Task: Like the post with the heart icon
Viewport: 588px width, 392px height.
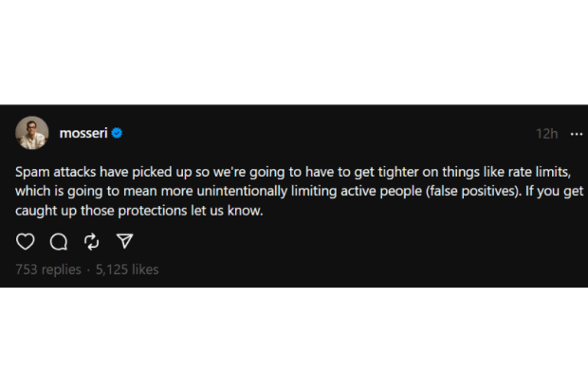Action: tap(26, 241)
